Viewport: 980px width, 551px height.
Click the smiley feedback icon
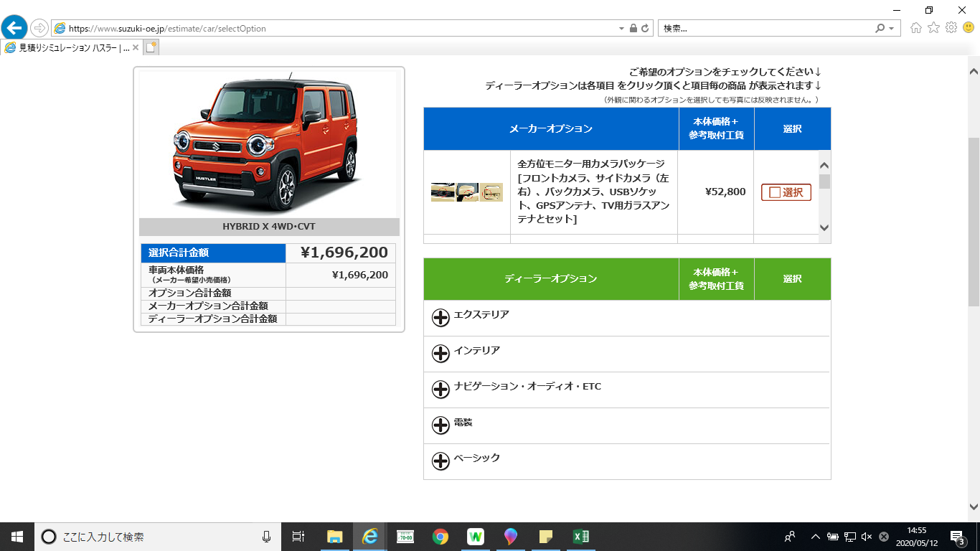point(969,28)
